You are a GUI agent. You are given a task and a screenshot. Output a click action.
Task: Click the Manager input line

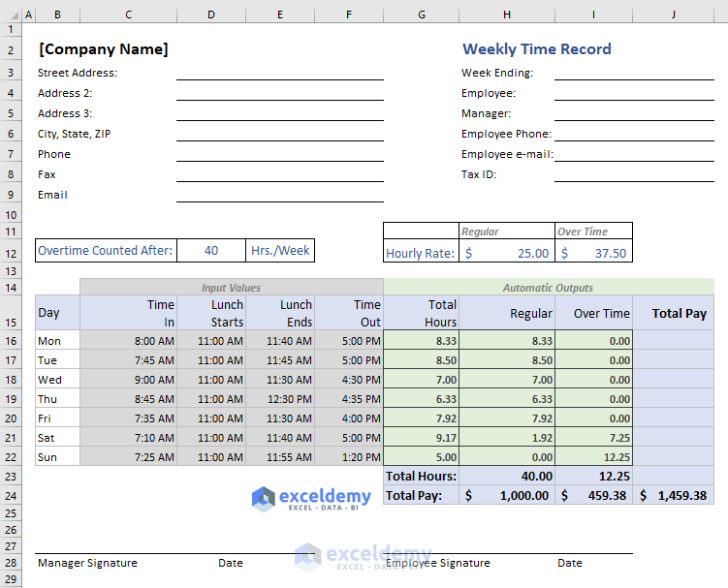point(634,113)
